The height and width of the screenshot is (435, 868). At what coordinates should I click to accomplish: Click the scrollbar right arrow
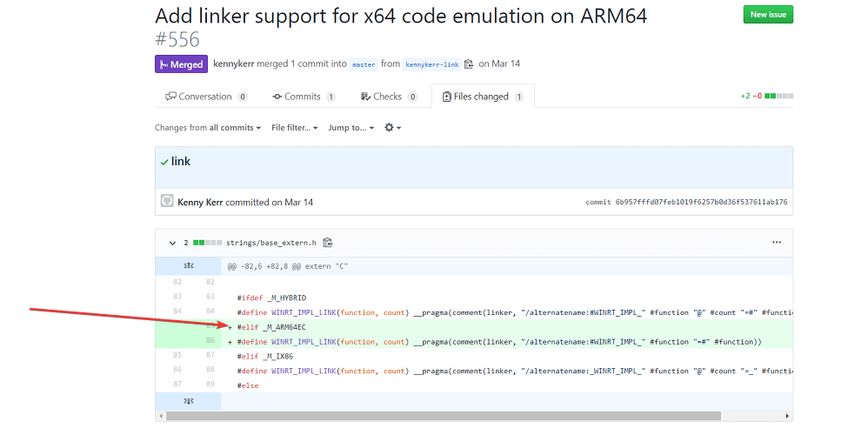pos(788,416)
